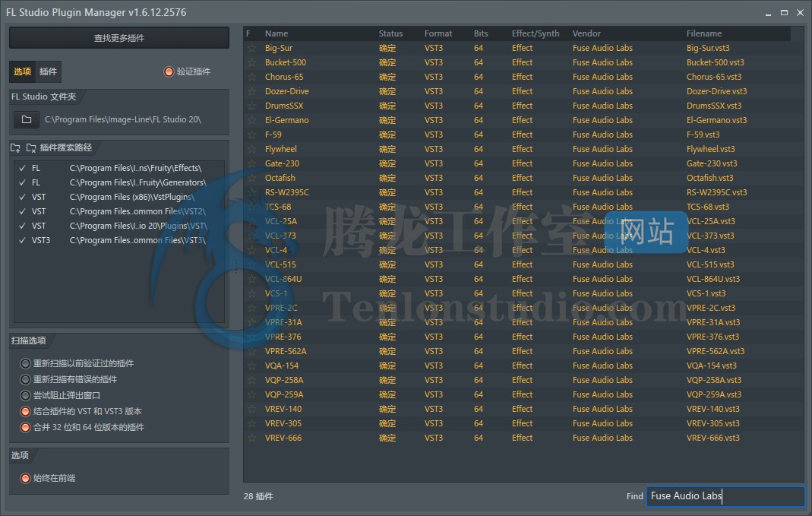Star the Gate-230 plugin

point(251,163)
